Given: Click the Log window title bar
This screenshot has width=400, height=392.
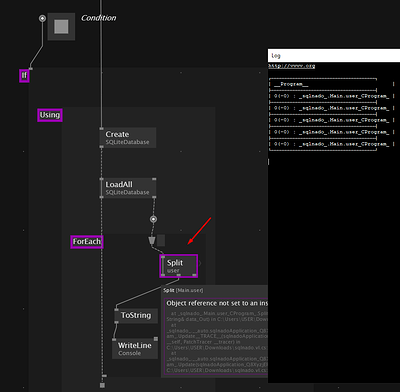Looking at the screenshot, I should pos(334,55).
